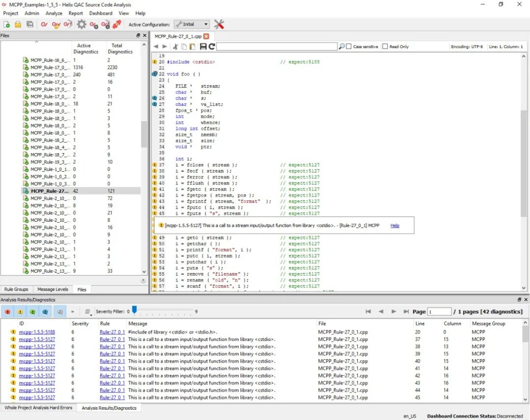Click QAC refresh-with-gear toolbar icon

point(106,25)
